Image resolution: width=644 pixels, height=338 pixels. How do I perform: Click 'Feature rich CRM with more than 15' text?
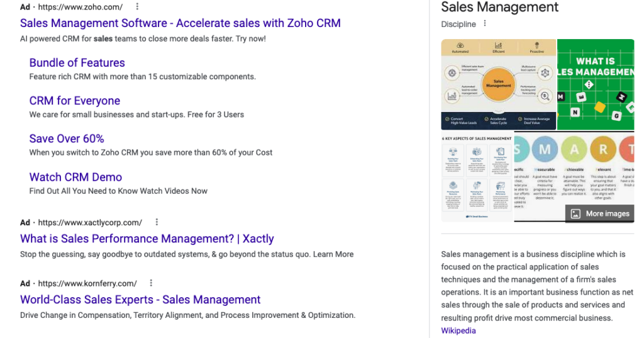(x=143, y=77)
